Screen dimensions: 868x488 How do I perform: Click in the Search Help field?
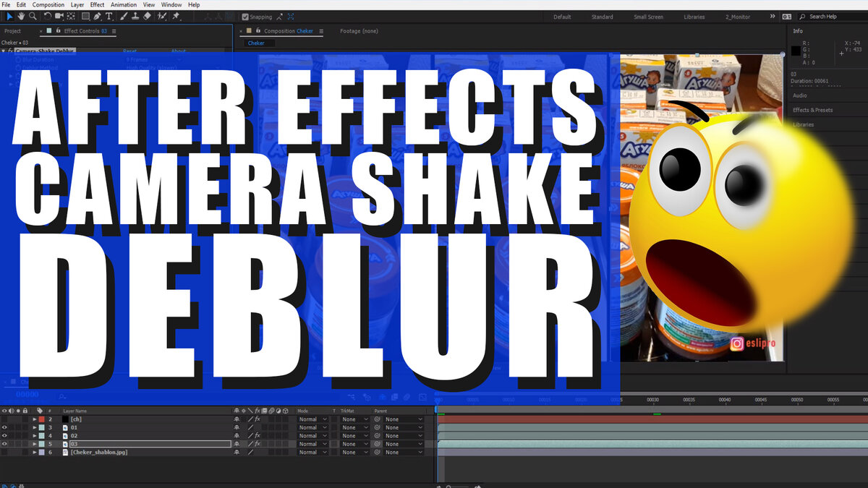click(x=833, y=17)
